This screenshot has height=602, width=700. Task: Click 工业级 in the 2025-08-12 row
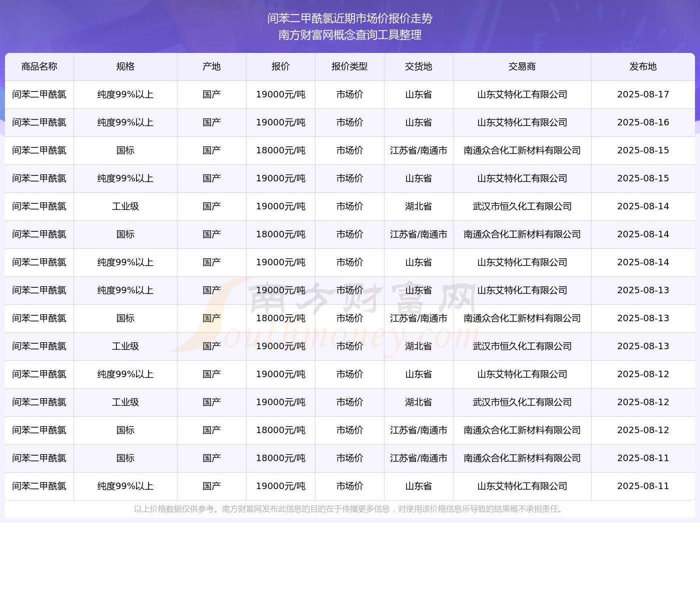coord(125,402)
